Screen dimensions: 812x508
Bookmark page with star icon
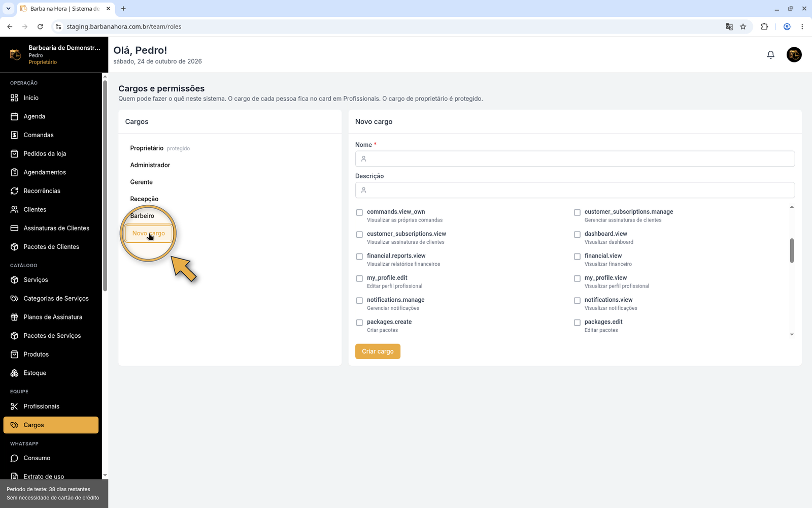tap(743, 26)
